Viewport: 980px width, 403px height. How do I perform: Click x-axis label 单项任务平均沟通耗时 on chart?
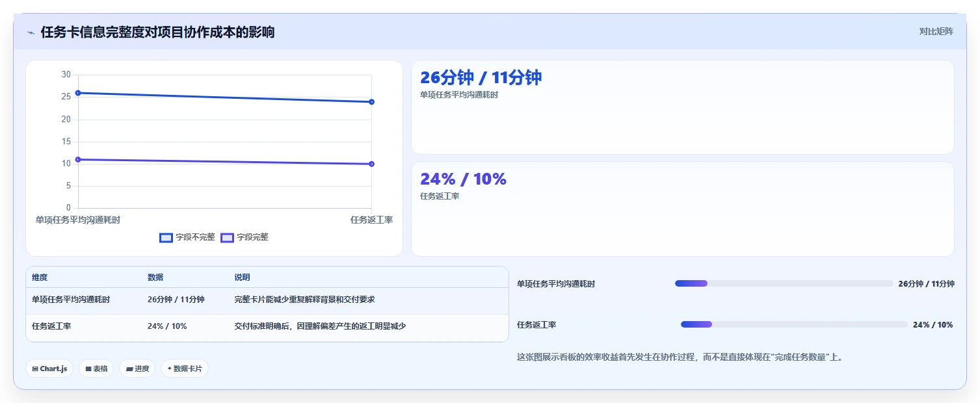coord(78,220)
